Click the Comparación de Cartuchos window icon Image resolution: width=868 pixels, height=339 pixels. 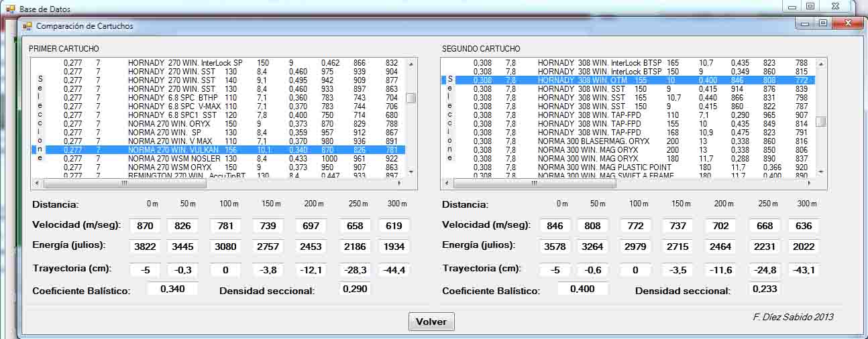click(x=28, y=26)
